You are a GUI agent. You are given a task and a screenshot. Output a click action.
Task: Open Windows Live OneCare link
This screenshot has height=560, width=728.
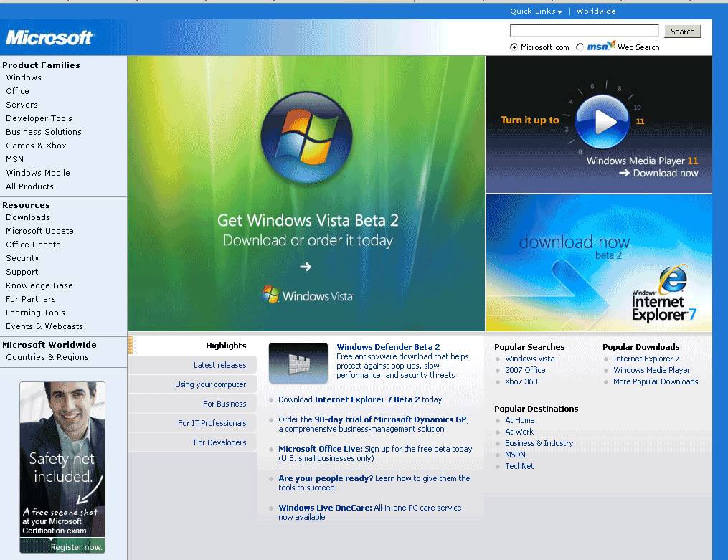click(325, 508)
